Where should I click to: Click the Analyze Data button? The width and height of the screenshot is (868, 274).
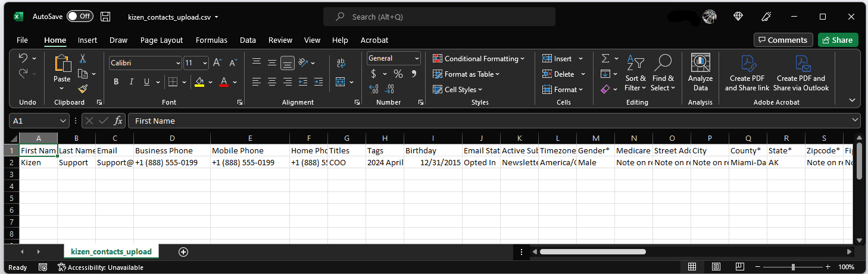pos(700,73)
